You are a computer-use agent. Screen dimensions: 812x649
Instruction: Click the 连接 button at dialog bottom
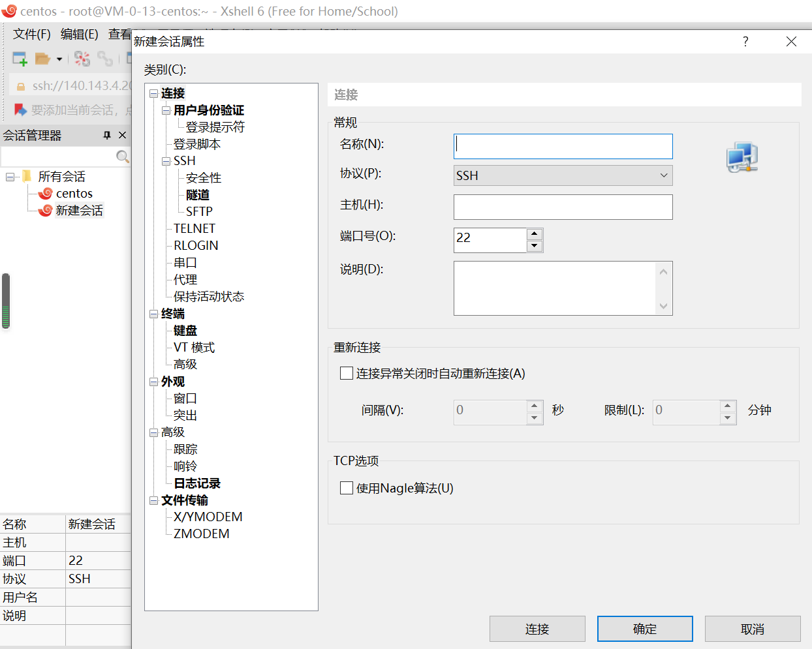coord(537,629)
